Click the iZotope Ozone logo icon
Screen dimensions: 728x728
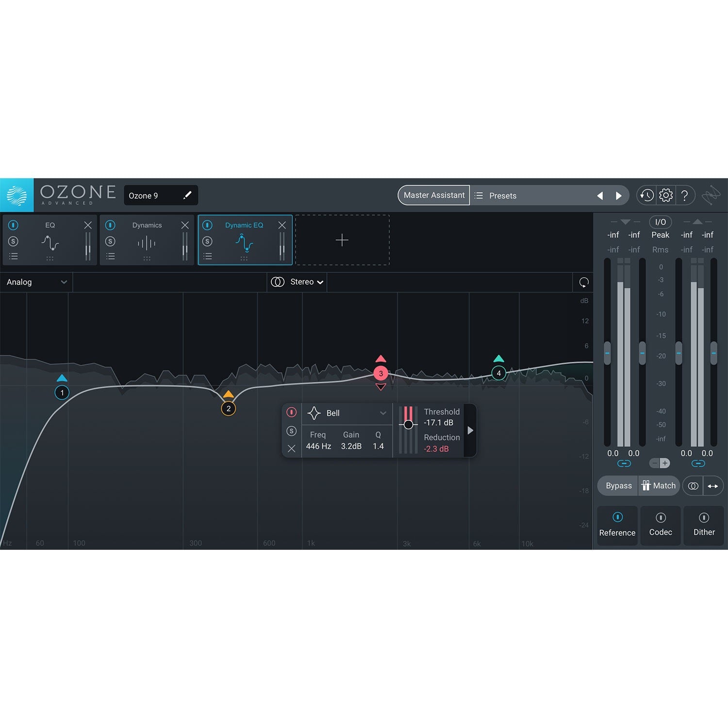click(x=17, y=195)
